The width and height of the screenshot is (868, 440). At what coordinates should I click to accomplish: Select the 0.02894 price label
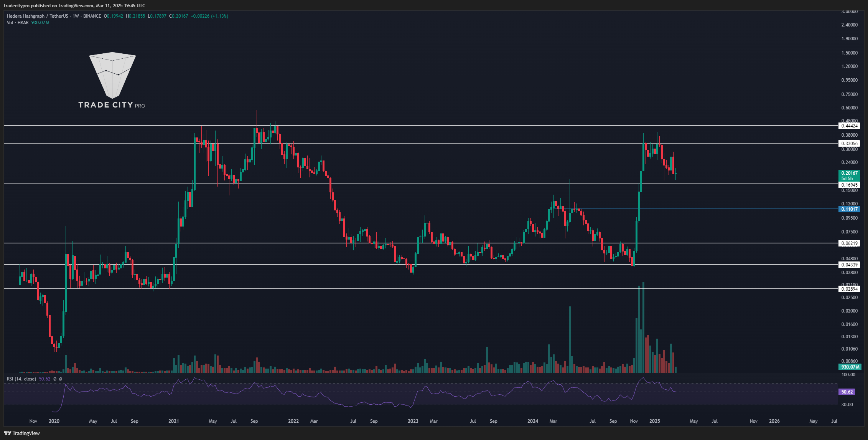(x=849, y=289)
